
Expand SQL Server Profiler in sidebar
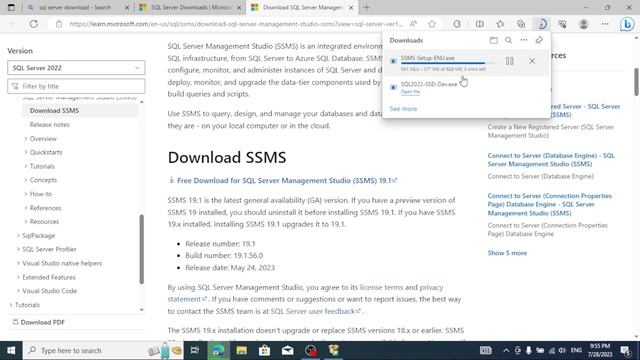pyautogui.click(x=49, y=249)
